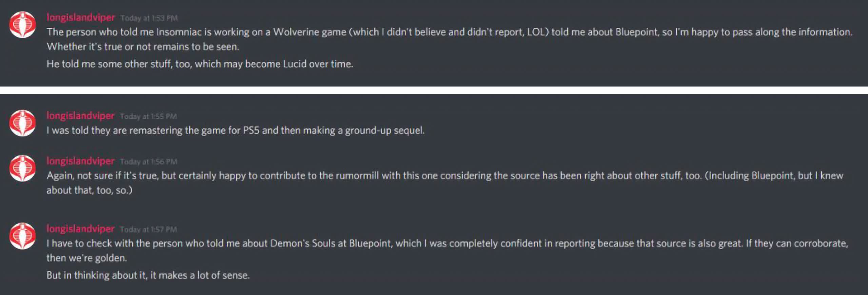Click message about Demon's Souls at Bluepoint
This screenshot has height=295, width=868.
(447, 251)
